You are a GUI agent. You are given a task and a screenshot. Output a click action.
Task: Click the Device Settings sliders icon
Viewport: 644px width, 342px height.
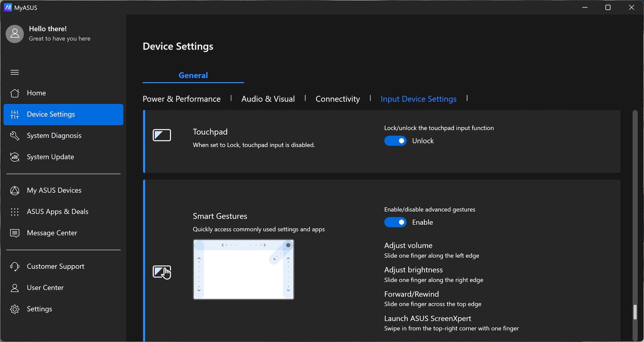pos(15,114)
